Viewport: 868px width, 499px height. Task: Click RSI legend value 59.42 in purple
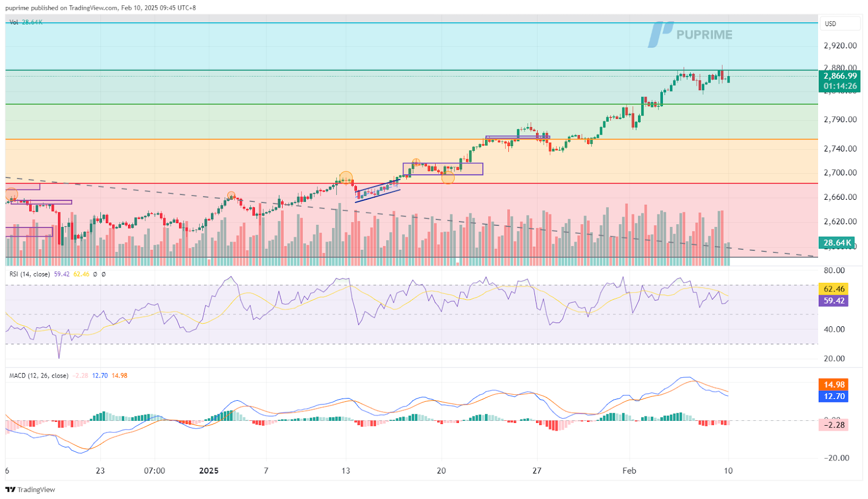pyautogui.click(x=62, y=274)
